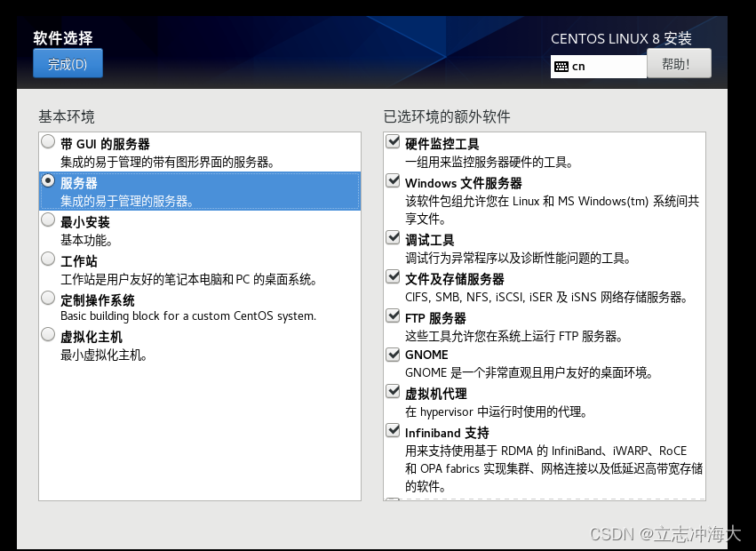756x551 pixels.
Task: Click the text 调试行为异常程序以及诊断性能问题的工具。
Action: [x=518, y=258]
